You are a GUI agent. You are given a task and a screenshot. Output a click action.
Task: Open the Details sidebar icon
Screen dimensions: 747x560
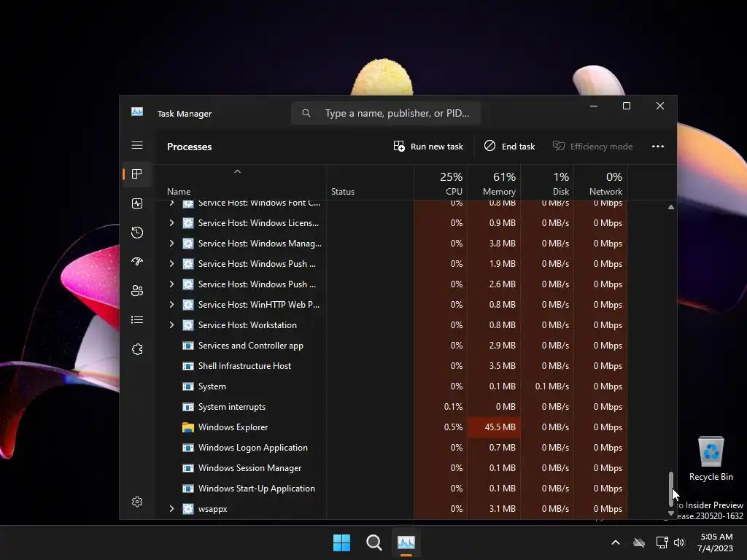[x=137, y=319]
